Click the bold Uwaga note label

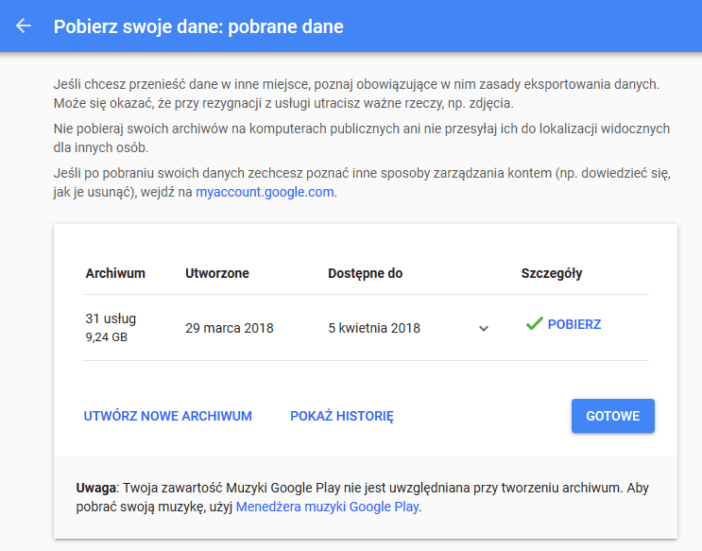tap(96, 488)
